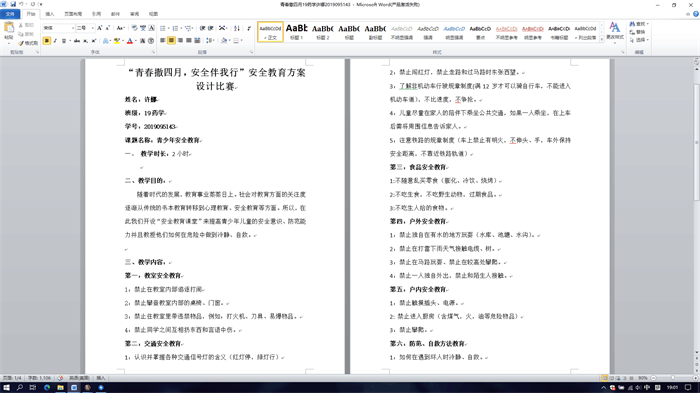The image size is (700, 393).
Task: Open line spacing dropdown
Action: 210,41
